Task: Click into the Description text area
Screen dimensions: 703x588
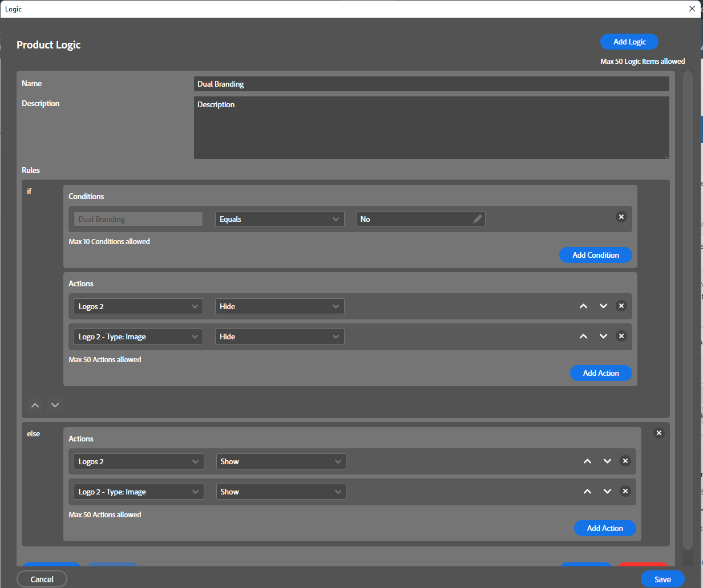Action: (x=431, y=128)
